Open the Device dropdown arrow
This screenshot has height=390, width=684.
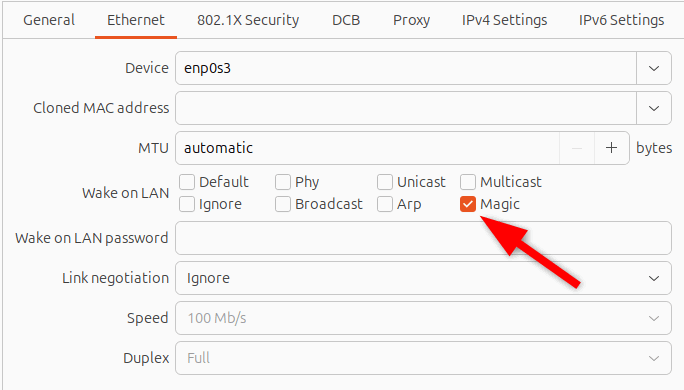(x=653, y=68)
